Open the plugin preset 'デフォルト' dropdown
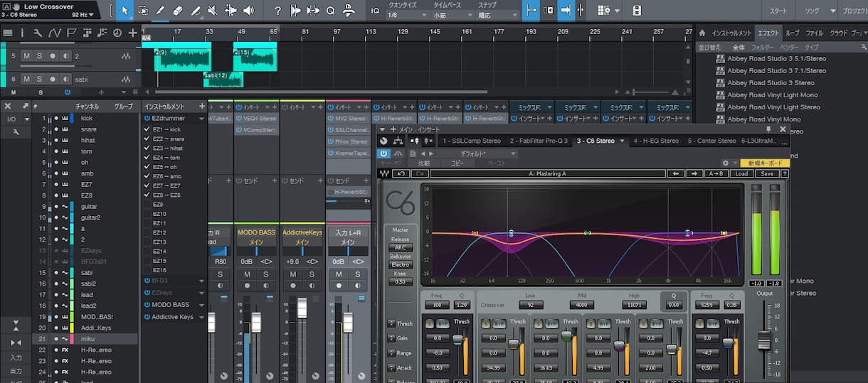This screenshot has width=868, height=383. point(478,153)
